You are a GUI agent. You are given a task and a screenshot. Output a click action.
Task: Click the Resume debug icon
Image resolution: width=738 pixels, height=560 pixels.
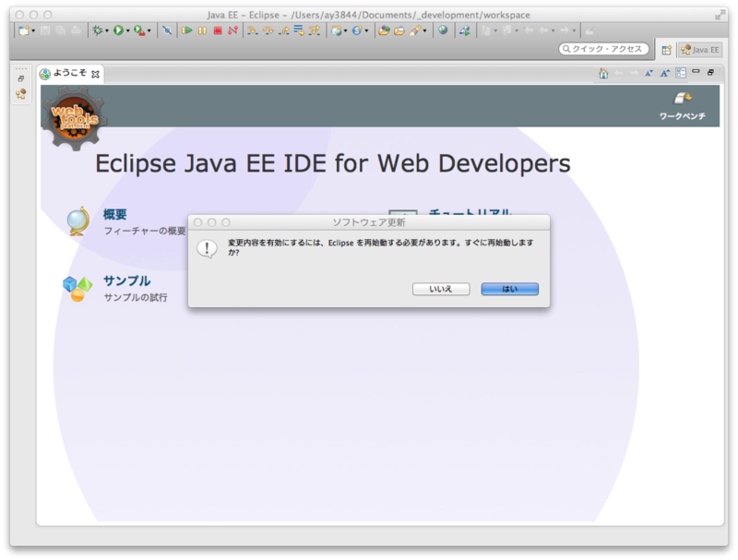click(x=187, y=30)
